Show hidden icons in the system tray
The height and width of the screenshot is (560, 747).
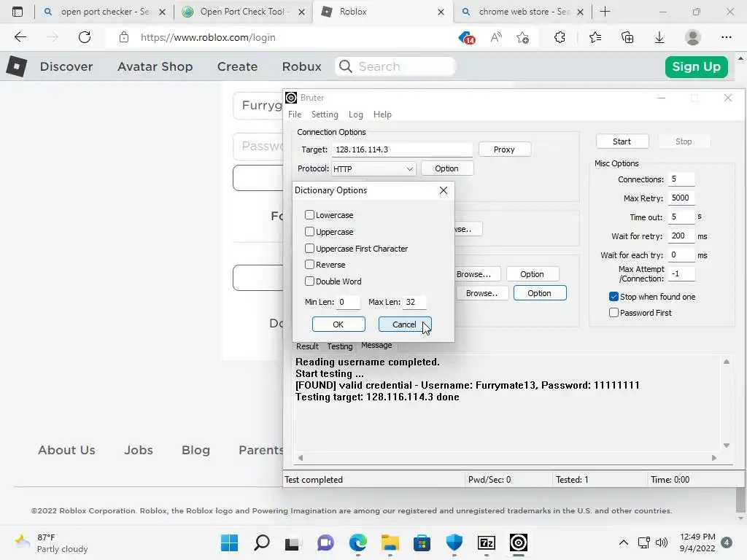point(623,542)
